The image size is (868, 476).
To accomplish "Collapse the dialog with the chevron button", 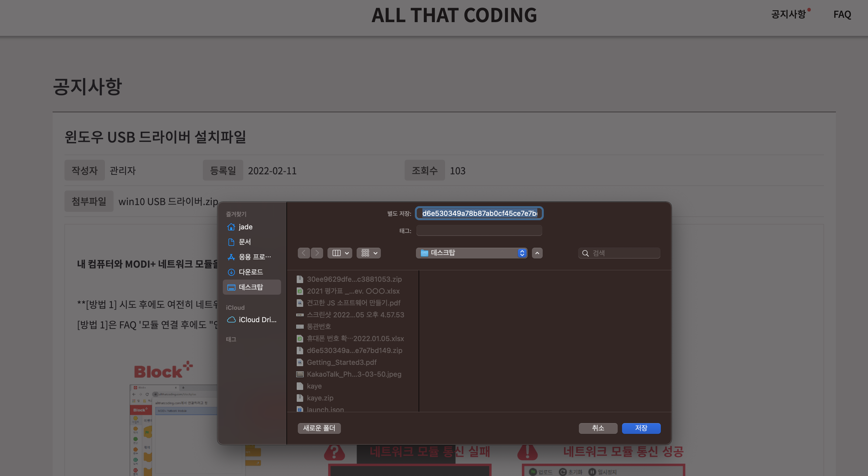I will point(537,253).
